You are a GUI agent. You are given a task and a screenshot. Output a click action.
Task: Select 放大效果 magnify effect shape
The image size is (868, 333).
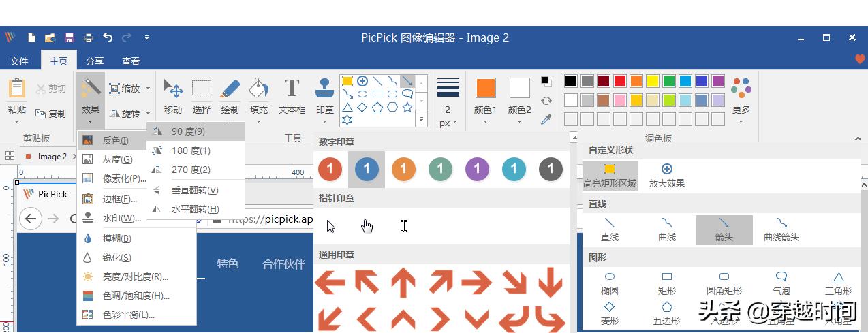coord(667,175)
